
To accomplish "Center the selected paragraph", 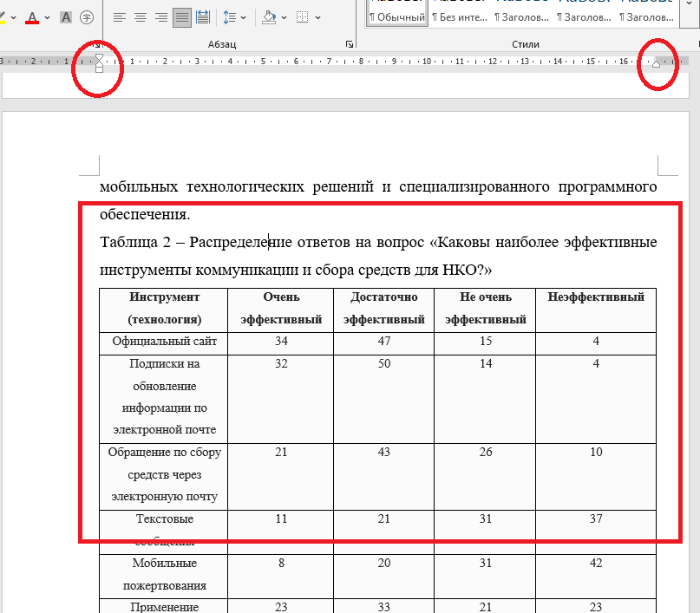I will coord(140,17).
